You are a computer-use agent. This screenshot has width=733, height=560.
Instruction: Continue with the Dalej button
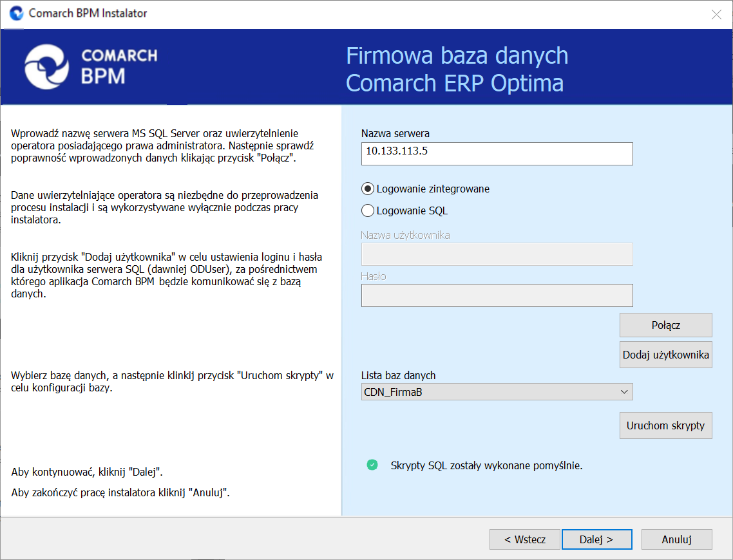(596, 539)
